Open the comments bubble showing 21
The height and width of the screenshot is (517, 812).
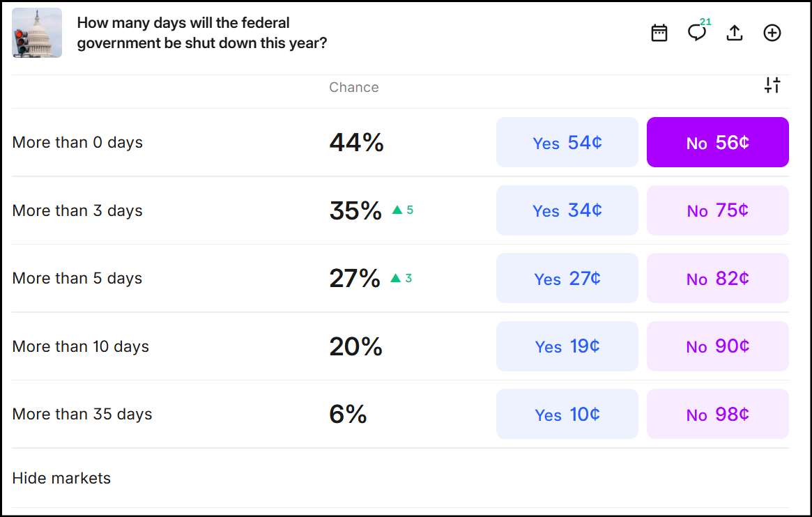[x=696, y=33]
